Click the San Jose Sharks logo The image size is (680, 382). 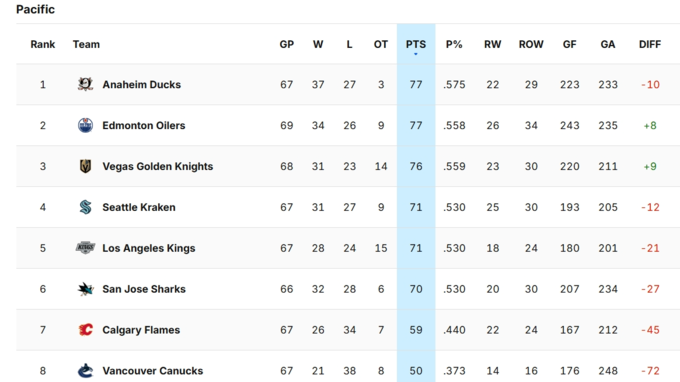pos(85,289)
